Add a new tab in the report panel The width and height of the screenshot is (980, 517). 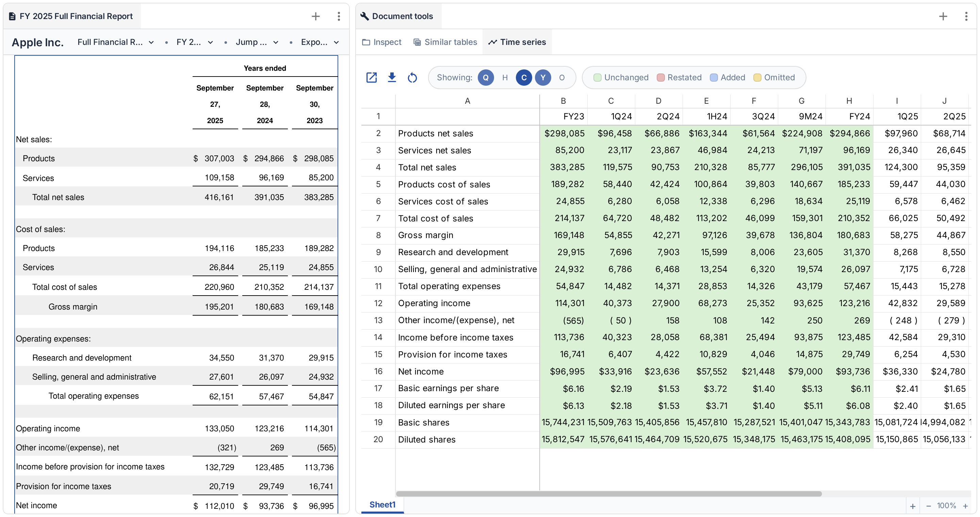point(315,16)
